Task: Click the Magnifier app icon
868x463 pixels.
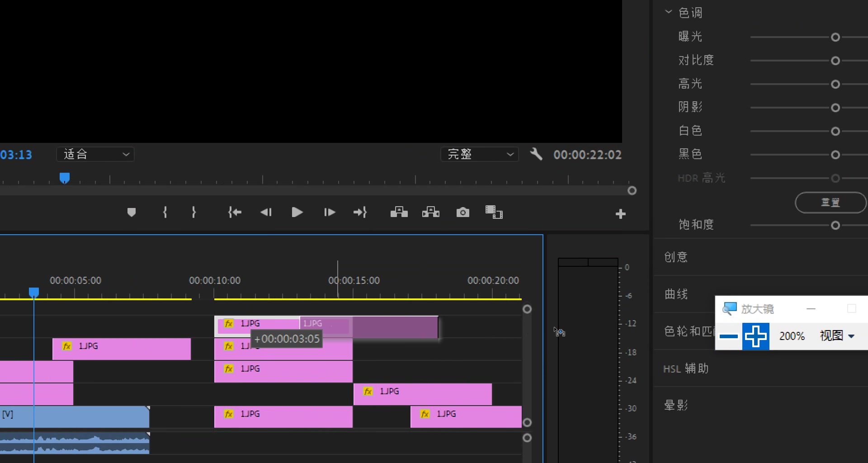Action: click(x=729, y=309)
